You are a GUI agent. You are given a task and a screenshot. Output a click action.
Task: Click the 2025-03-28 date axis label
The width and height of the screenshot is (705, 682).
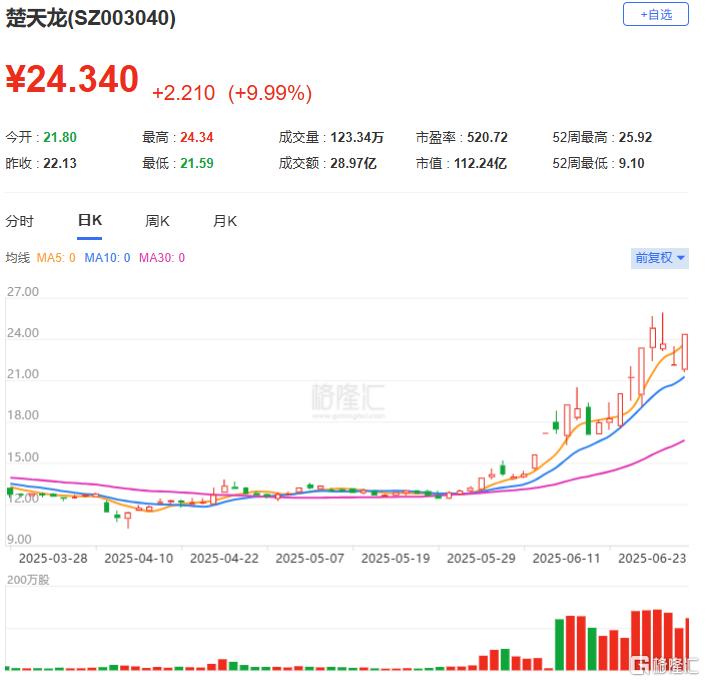tap(53, 558)
